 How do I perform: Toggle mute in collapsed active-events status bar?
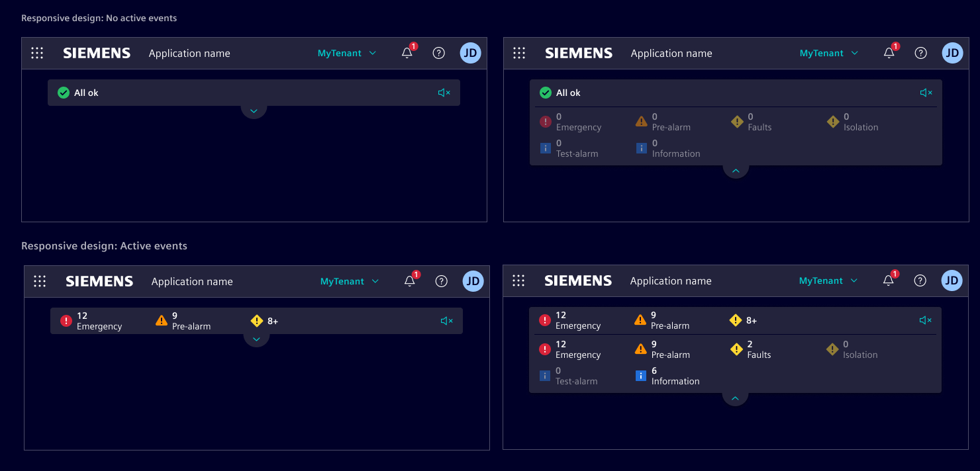click(x=447, y=321)
